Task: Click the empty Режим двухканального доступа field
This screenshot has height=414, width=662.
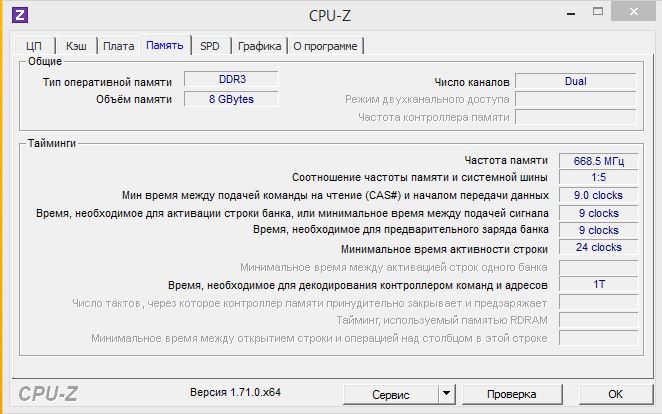Action: (576, 99)
